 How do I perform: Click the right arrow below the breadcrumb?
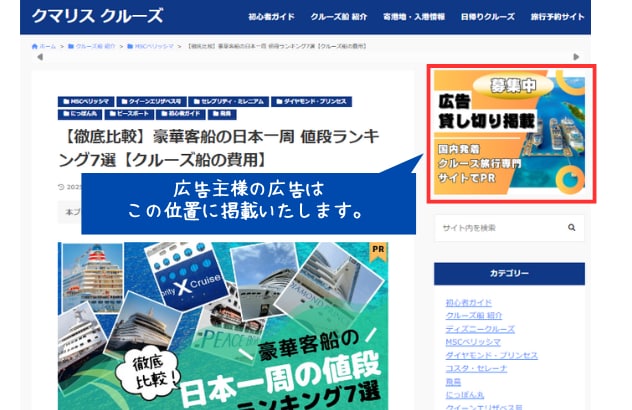tap(576, 57)
